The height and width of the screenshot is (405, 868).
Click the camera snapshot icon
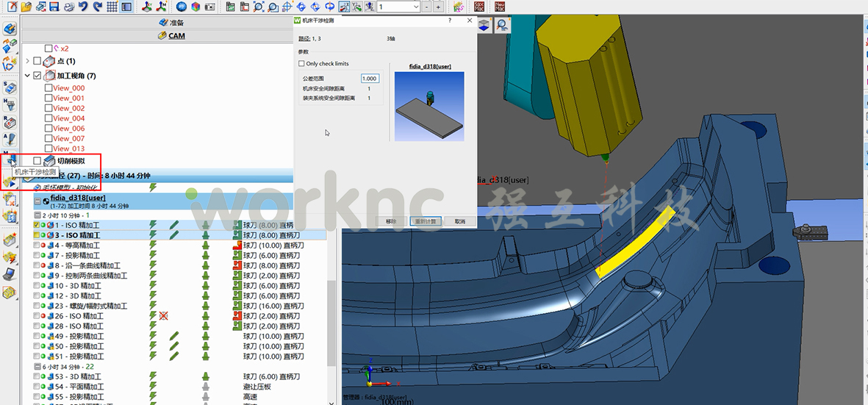(x=209, y=7)
